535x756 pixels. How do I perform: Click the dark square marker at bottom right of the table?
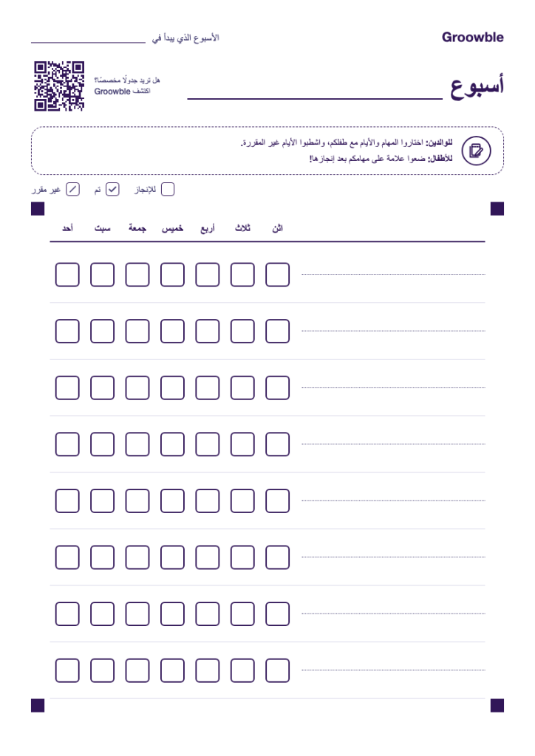click(497, 705)
